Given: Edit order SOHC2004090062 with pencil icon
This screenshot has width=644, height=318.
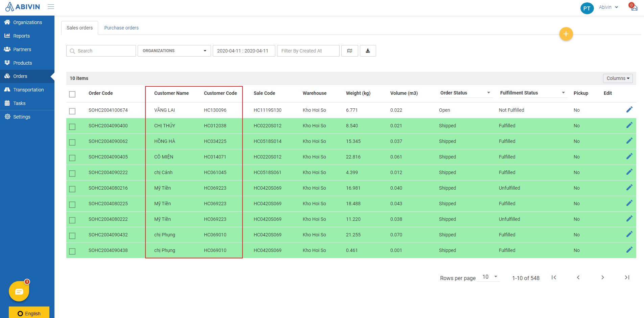Looking at the screenshot, I should pyautogui.click(x=629, y=141).
